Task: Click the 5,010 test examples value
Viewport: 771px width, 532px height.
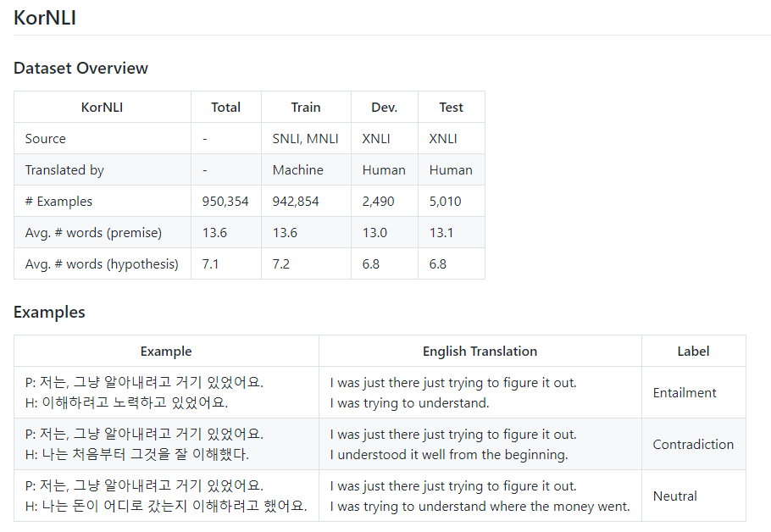Action: click(445, 202)
